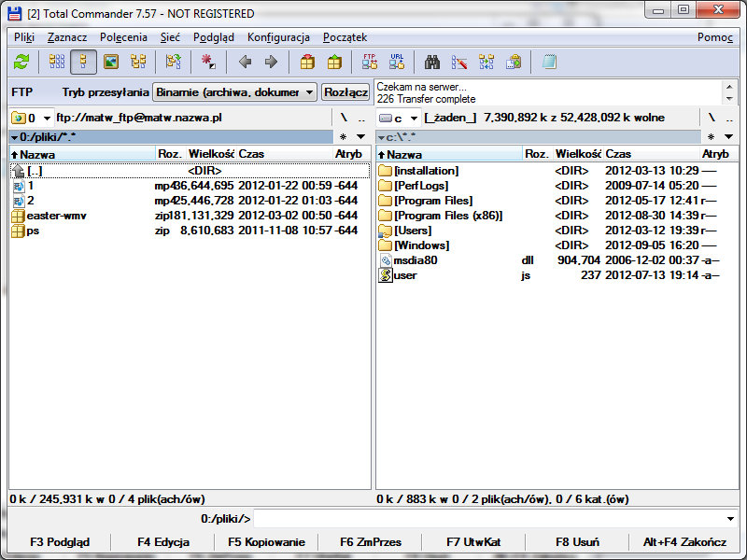The width and height of the screenshot is (747, 560).
Task: Open the right panel drive dropdown showing c
Action: (x=399, y=118)
